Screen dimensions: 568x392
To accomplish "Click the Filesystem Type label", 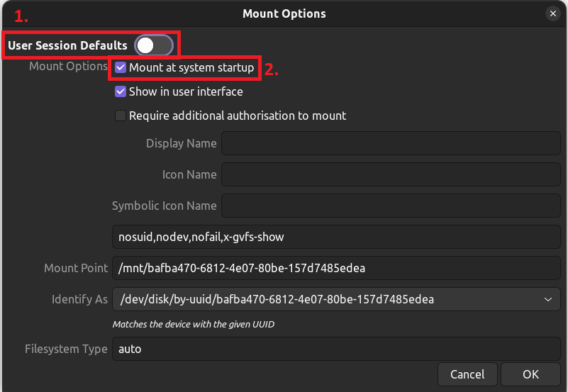I will [x=66, y=349].
